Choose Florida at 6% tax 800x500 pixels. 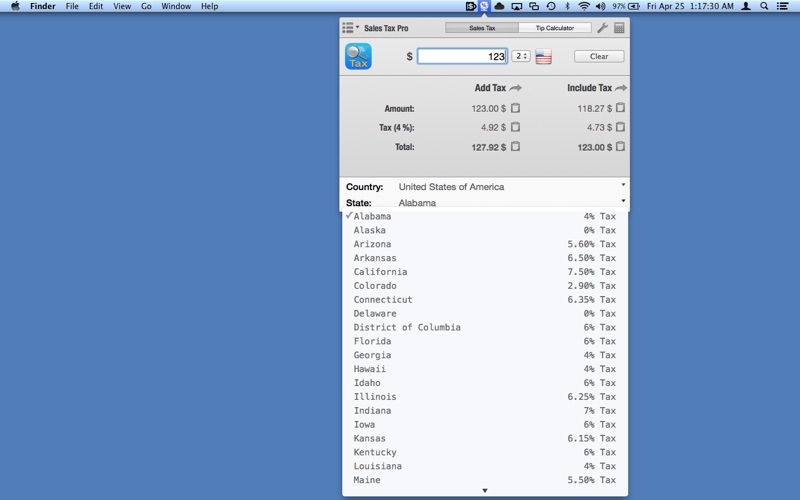coord(373,341)
